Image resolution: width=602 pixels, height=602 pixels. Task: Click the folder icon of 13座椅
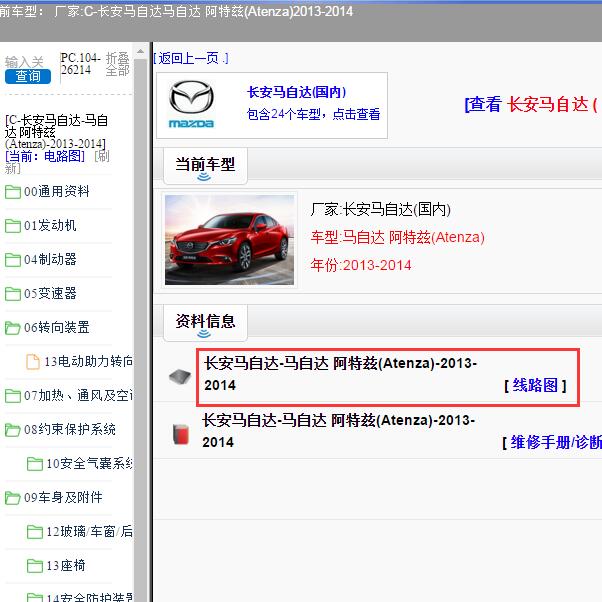point(35,566)
